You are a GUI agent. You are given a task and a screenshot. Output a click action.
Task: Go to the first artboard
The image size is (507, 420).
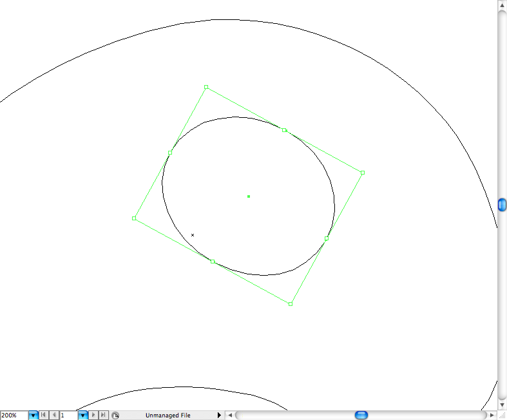pyautogui.click(x=44, y=415)
